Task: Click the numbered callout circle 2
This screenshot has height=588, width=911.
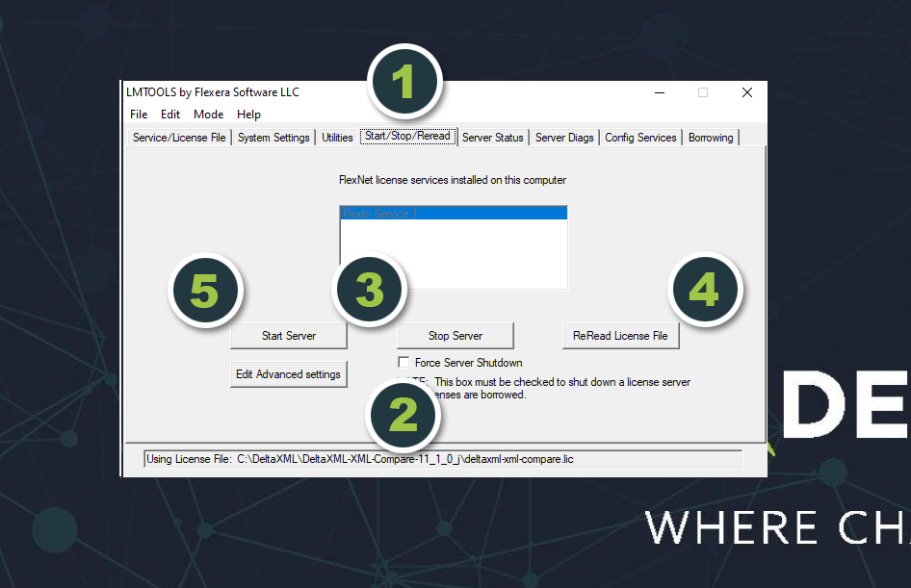Action: (403, 416)
